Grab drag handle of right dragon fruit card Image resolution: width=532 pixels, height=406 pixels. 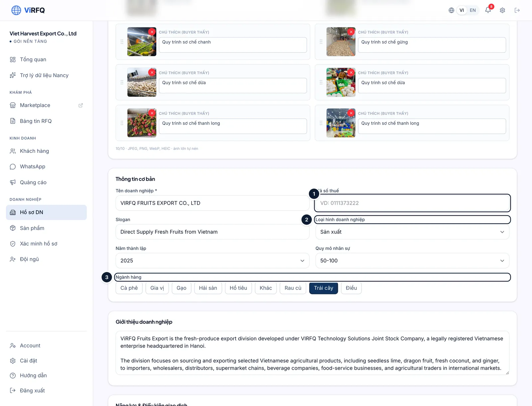click(x=321, y=123)
